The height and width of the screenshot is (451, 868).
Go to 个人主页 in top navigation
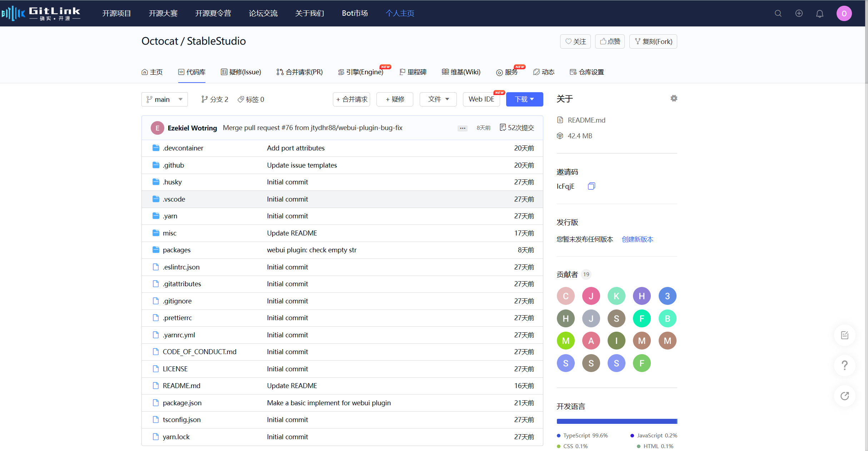(x=400, y=13)
